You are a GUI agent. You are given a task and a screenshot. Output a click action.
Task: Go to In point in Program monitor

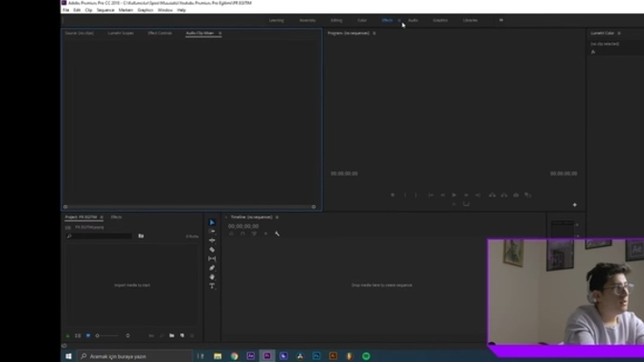click(x=431, y=195)
